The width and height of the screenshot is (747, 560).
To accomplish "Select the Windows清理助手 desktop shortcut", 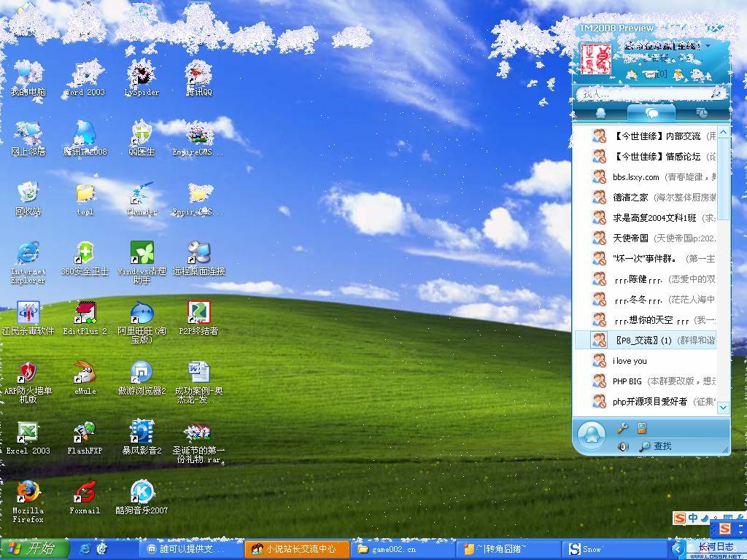I will pyautogui.click(x=142, y=262).
